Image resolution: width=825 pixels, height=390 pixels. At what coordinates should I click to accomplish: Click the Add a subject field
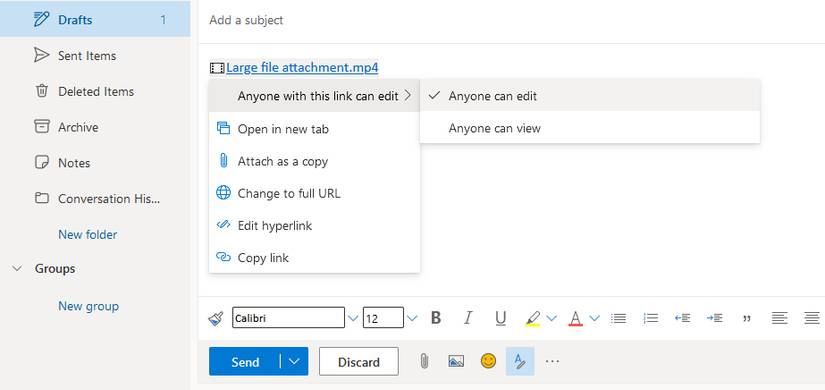pos(511,20)
